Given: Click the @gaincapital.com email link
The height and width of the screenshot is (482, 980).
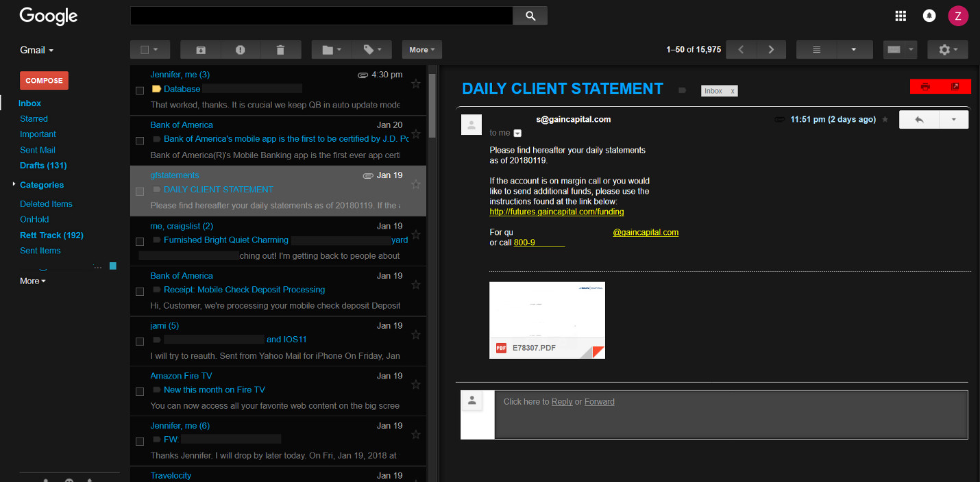Looking at the screenshot, I should pyautogui.click(x=646, y=232).
